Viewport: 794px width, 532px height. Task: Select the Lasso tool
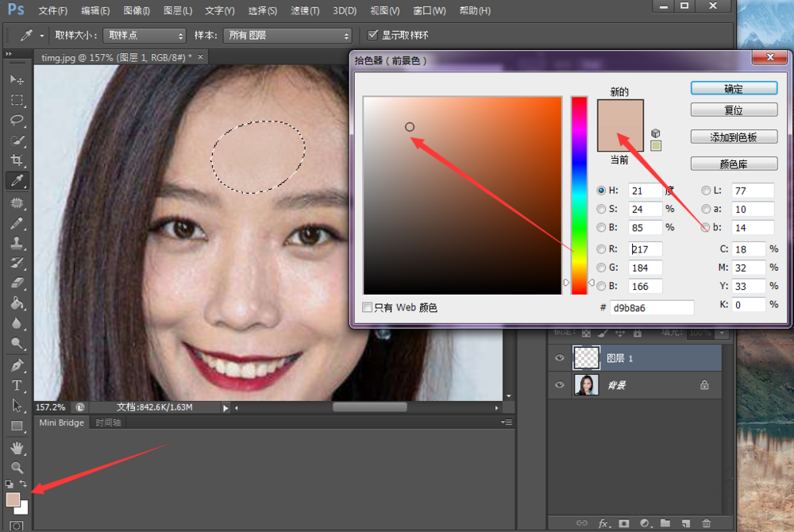tap(17, 120)
